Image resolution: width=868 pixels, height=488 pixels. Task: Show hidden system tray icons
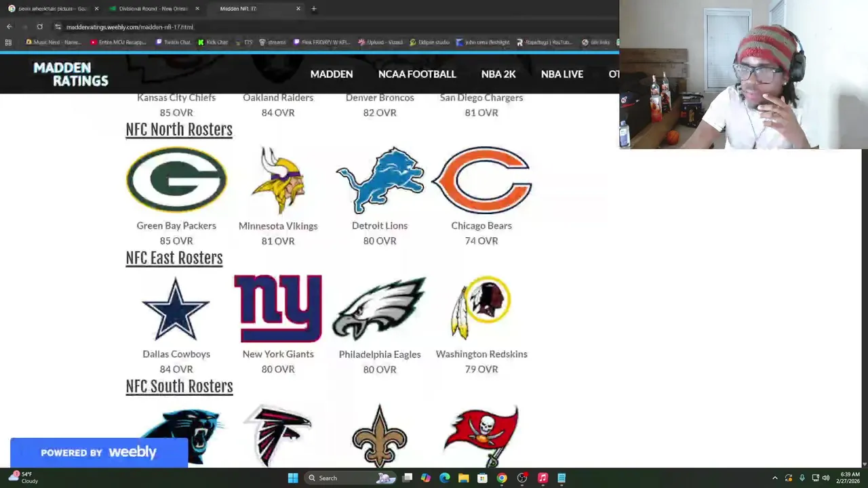pos(775,478)
